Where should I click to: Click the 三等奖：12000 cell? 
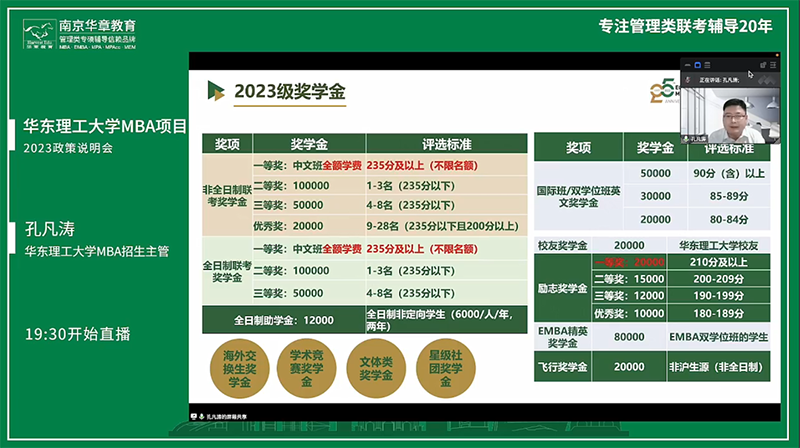[629, 295]
